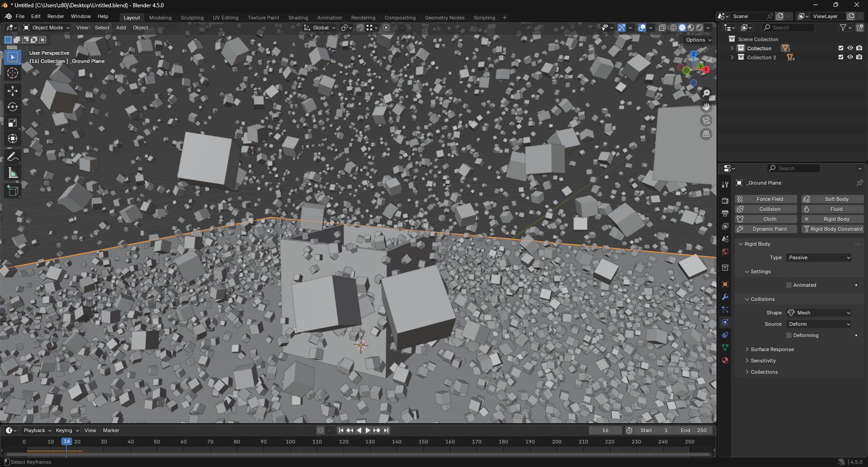868x467 pixels.
Task: Expand the Surface Response panel
Action: 772,349
